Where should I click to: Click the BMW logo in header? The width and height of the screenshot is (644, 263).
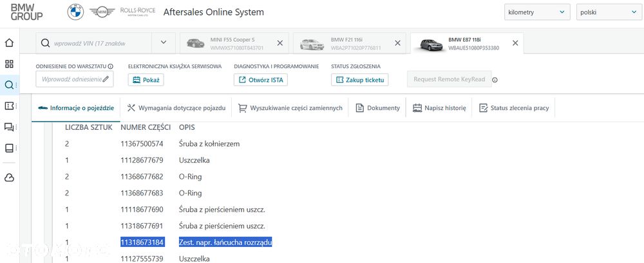click(75, 12)
